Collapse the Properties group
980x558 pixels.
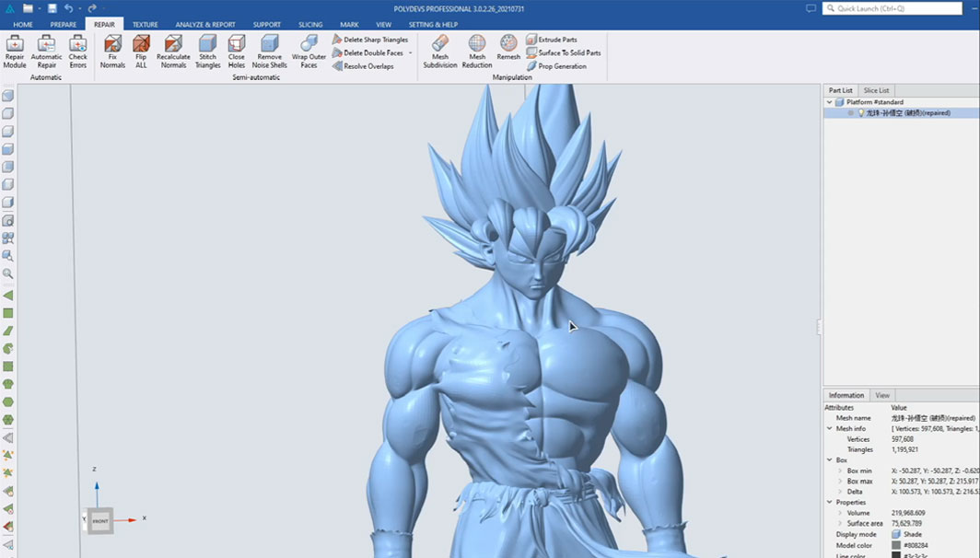pyautogui.click(x=829, y=503)
